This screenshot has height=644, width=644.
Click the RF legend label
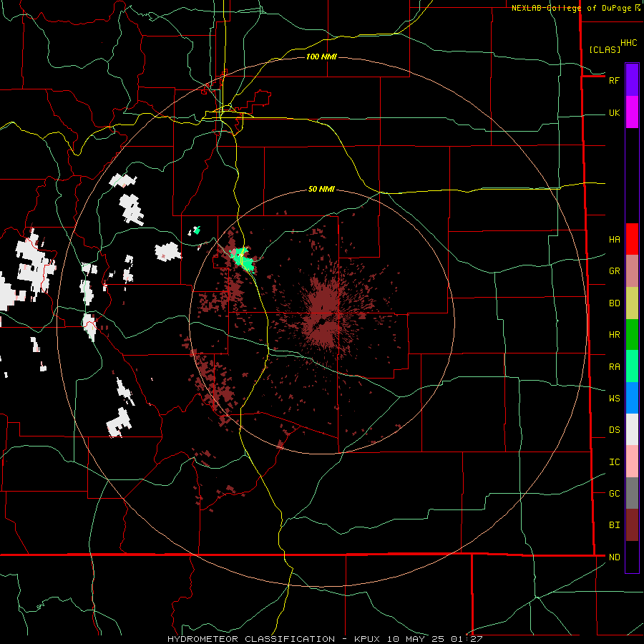[614, 80]
